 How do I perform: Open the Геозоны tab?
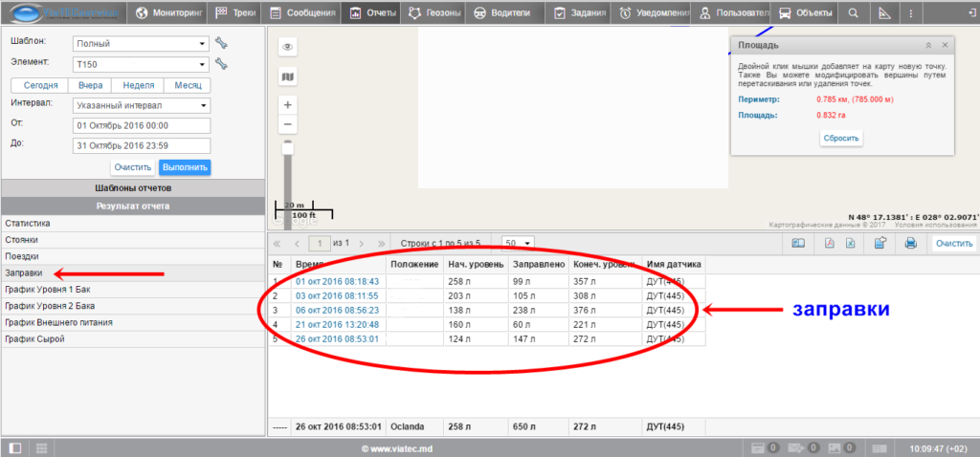[x=434, y=13]
